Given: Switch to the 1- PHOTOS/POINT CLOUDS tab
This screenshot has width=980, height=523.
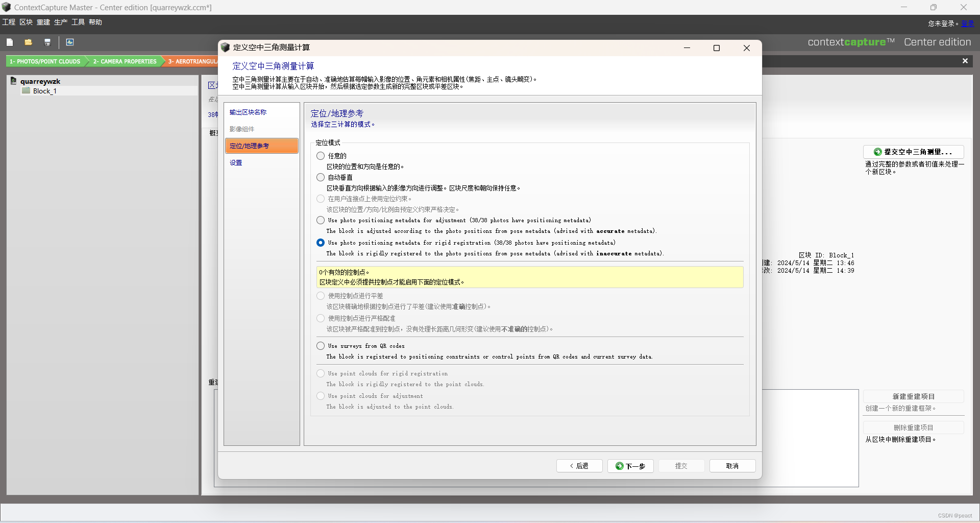Looking at the screenshot, I should (x=45, y=61).
